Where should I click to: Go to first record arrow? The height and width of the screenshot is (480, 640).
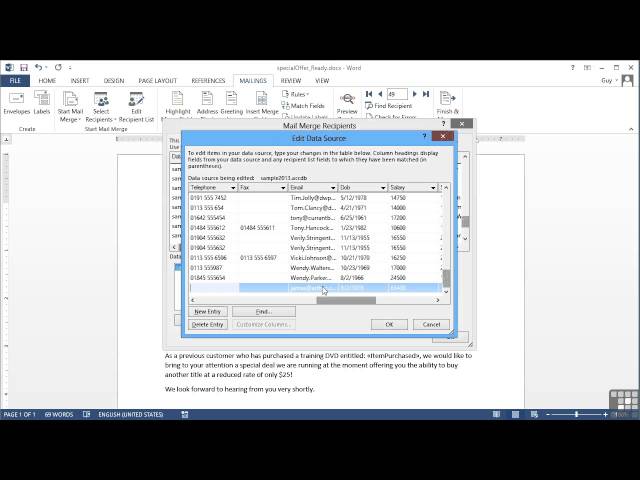coord(369,94)
